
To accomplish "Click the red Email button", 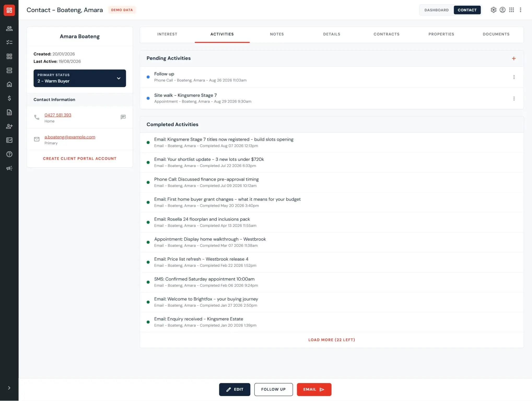I will (314, 390).
